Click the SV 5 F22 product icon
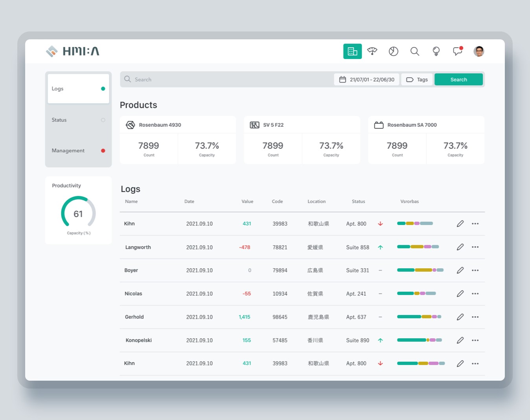The width and height of the screenshot is (530, 420). [x=254, y=125]
